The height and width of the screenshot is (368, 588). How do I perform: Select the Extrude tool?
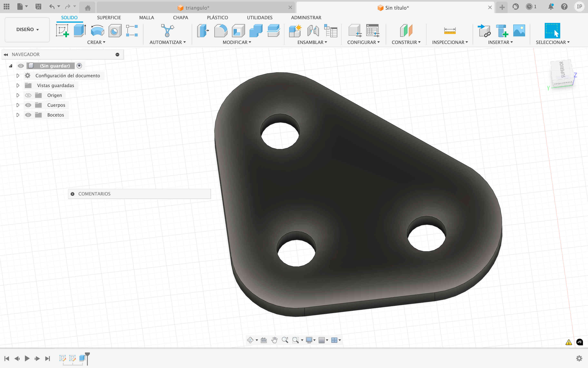tap(80, 31)
